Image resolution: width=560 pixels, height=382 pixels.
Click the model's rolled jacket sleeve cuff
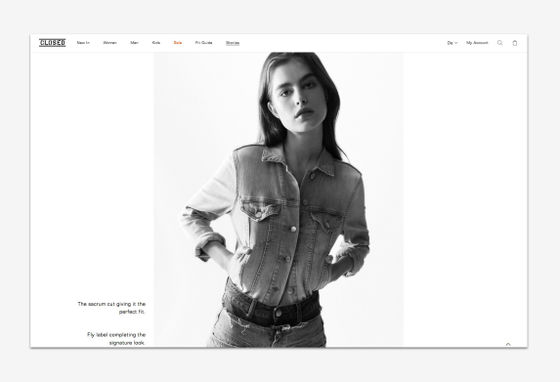(x=209, y=246)
